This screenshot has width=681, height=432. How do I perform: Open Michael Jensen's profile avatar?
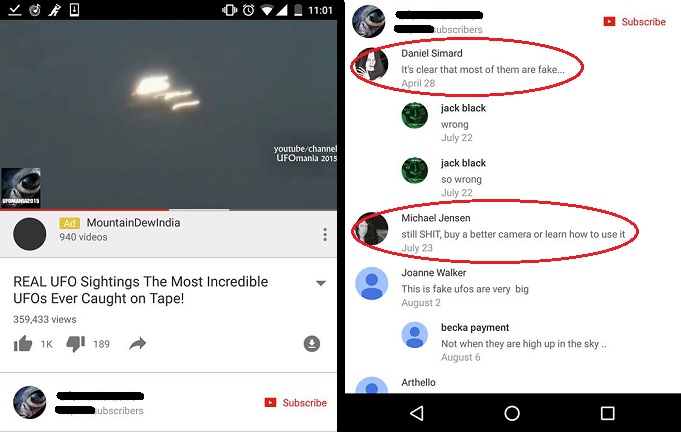click(372, 229)
